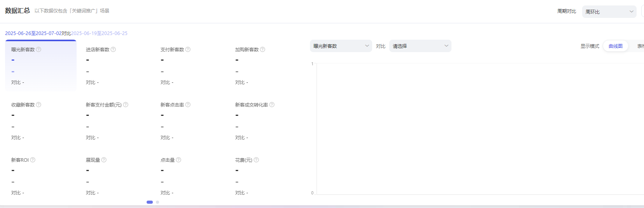The image size is (644, 208).
Task: Click help icon beside 新客成交转化率
Action: click(x=272, y=105)
